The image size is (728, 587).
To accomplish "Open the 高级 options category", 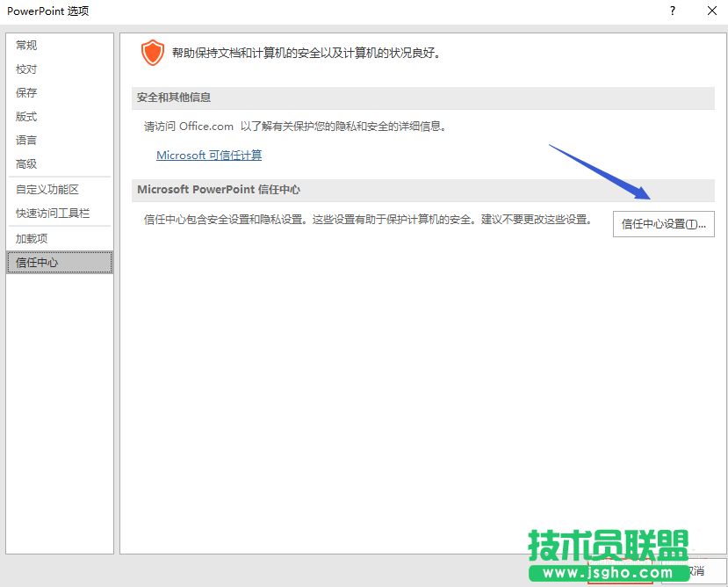I will [x=60, y=163].
